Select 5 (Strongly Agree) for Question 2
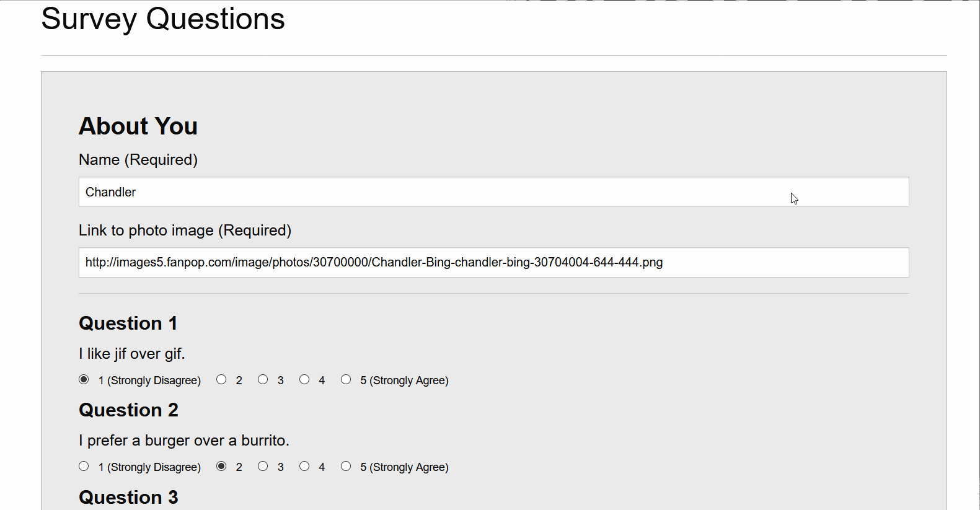 [x=346, y=466]
